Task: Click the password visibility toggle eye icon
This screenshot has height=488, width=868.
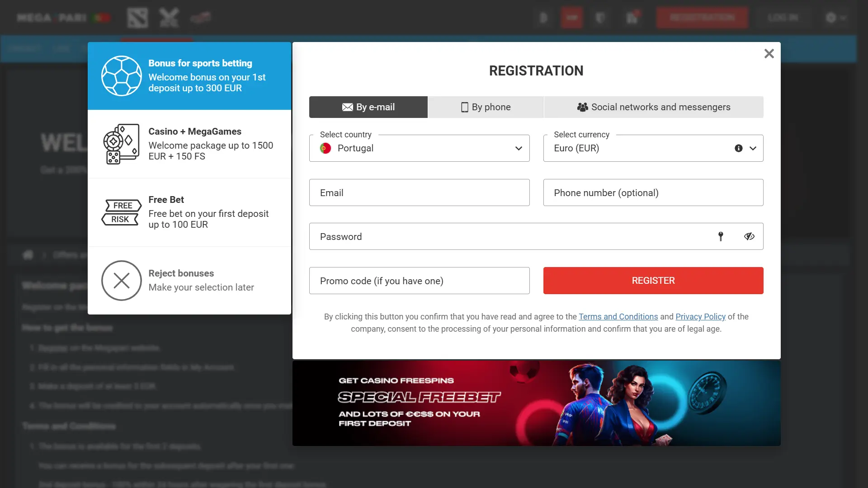Action: [x=750, y=236]
